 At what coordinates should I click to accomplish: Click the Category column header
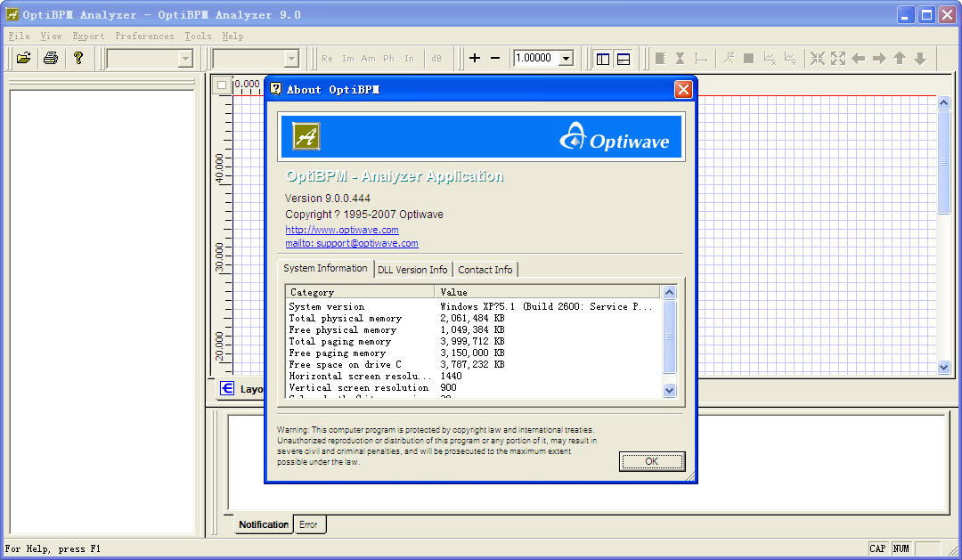point(360,292)
